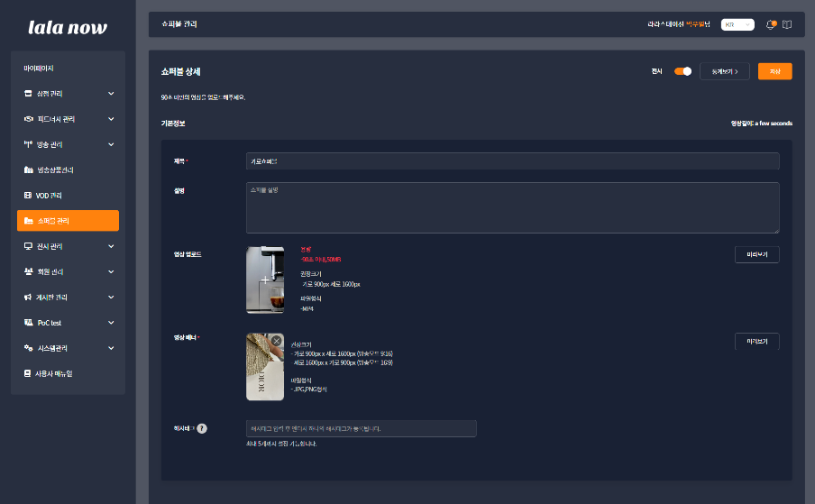815x504 pixels.
Task: Click the hashtag input field
Action: 362,428
